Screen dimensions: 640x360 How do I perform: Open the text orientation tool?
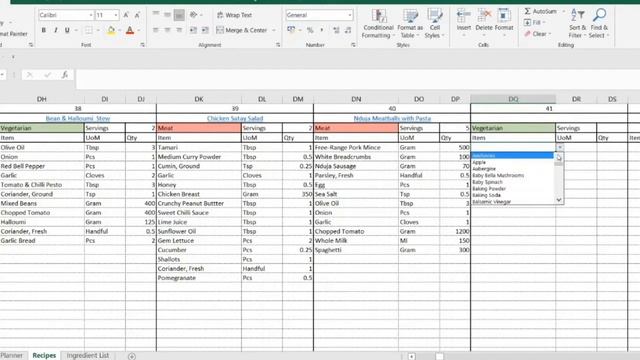pyautogui.click(x=193, y=15)
